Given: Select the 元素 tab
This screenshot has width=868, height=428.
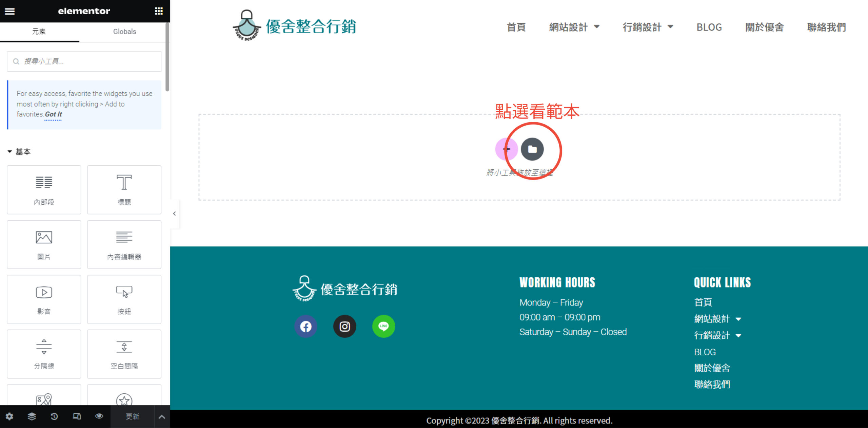Looking at the screenshot, I should click(39, 32).
